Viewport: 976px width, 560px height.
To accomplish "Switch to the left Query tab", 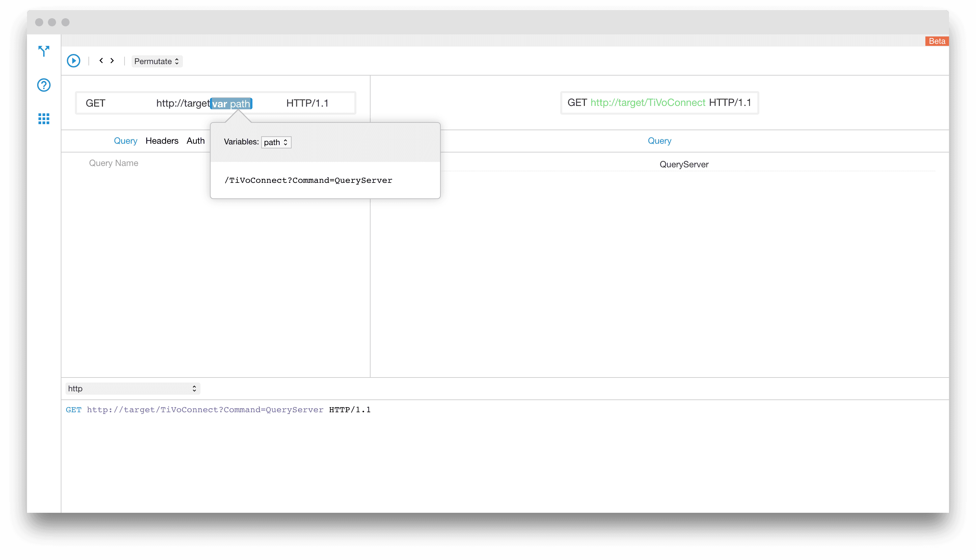I will tap(126, 141).
